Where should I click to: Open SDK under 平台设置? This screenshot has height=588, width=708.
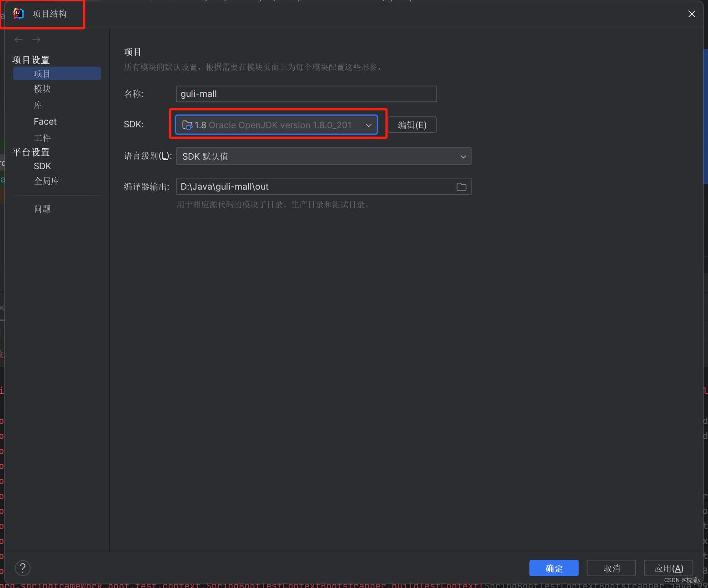coord(42,166)
